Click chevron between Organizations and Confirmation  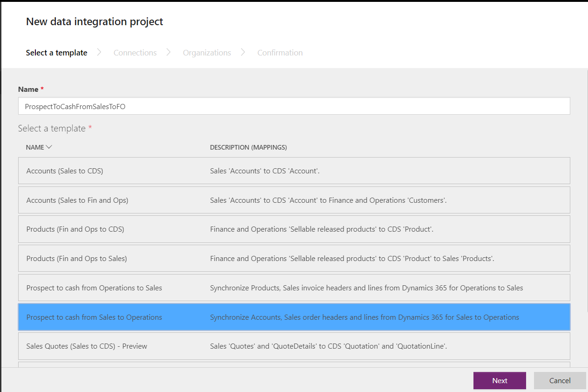pos(243,52)
